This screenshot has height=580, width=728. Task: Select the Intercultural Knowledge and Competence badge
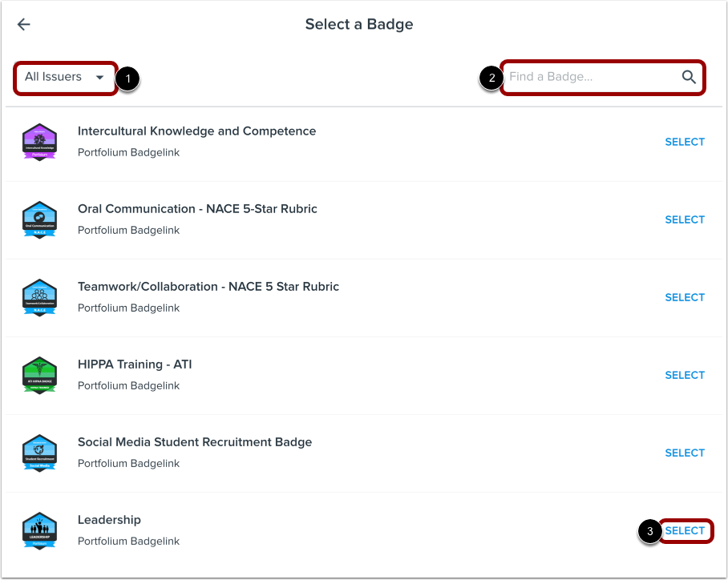(685, 142)
